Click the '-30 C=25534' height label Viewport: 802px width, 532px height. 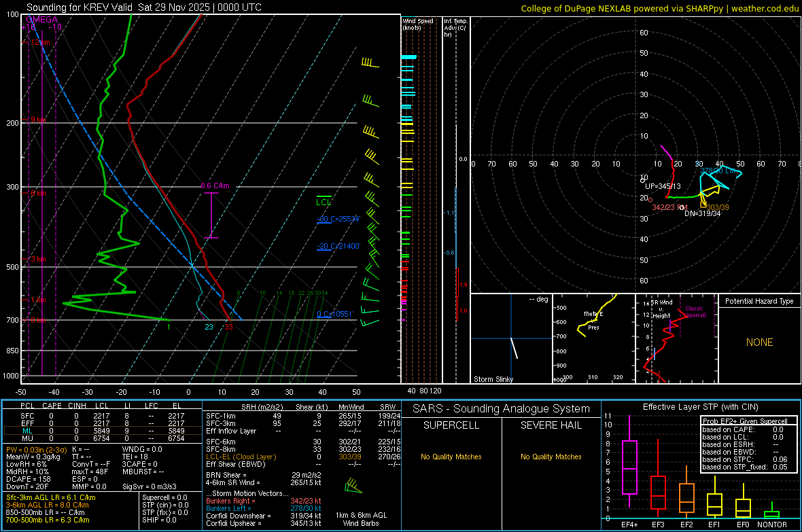338,219
